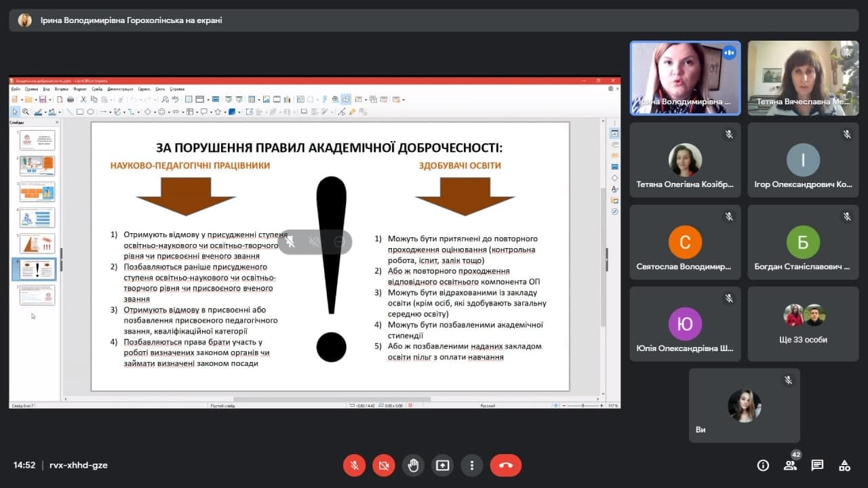The height and width of the screenshot is (488, 868).
Task: Open the chat panel
Action: pos(817,465)
